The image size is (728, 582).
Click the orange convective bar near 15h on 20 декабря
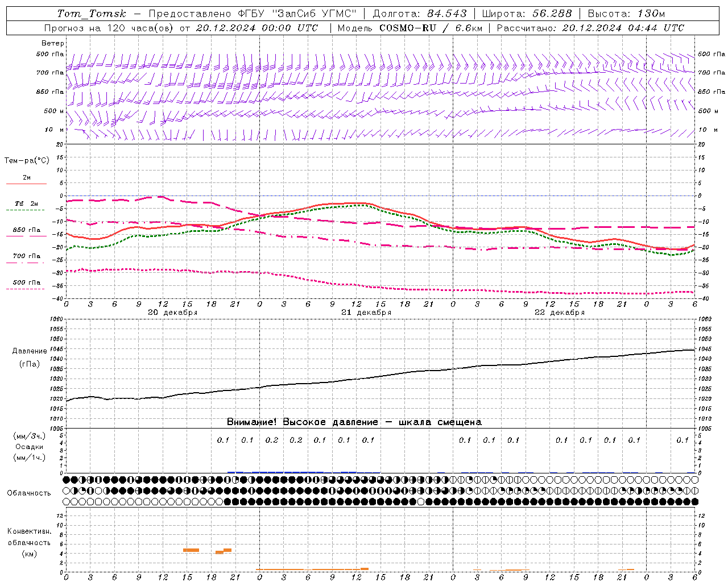point(191,550)
